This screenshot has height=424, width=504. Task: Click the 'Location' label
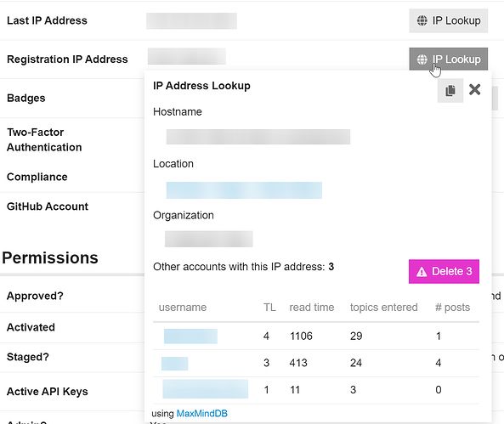[x=173, y=164]
